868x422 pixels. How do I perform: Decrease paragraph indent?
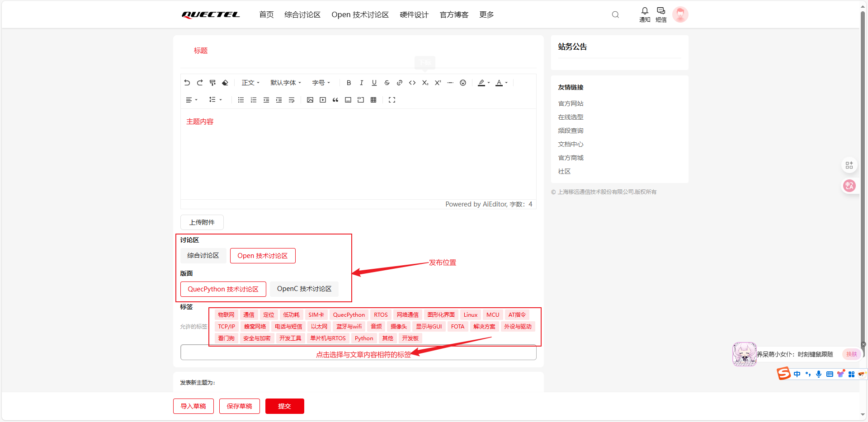coord(266,100)
